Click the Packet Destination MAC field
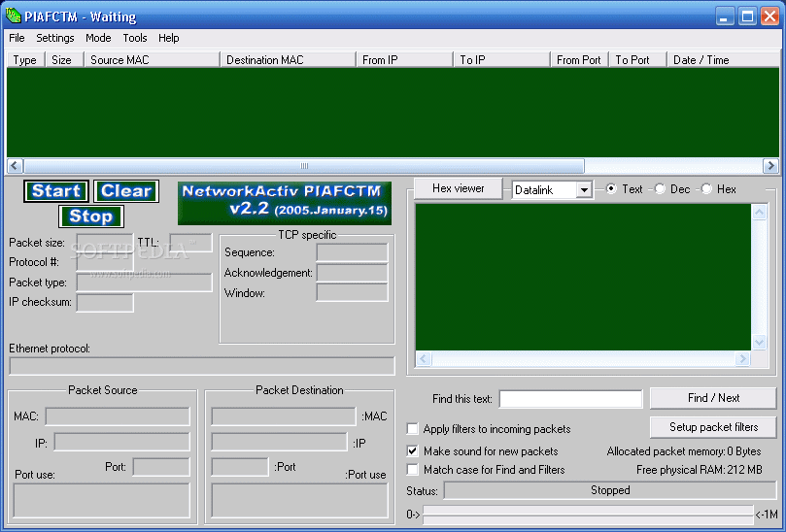This screenshot has height=532, width=786. click(x=284, y=416)
